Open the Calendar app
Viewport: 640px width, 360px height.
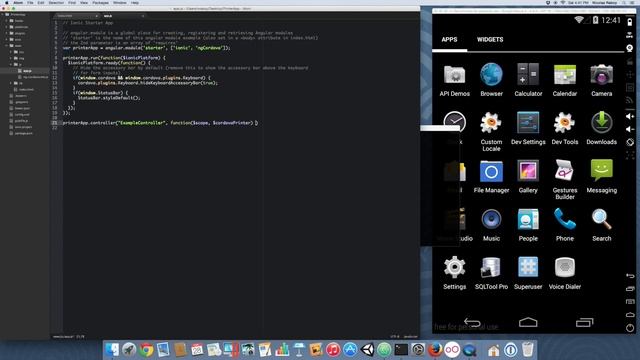[565, 80]
